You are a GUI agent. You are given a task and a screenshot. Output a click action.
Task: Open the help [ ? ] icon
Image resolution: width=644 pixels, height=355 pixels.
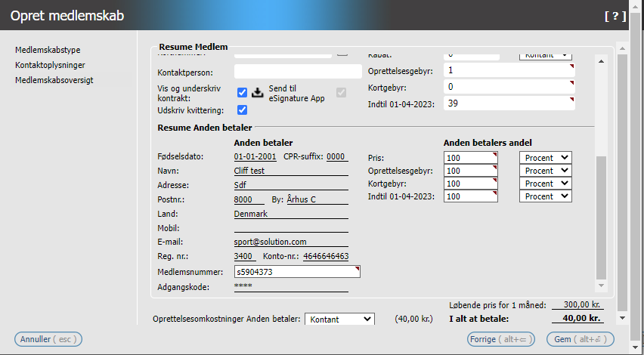click(x=615, y=16)
